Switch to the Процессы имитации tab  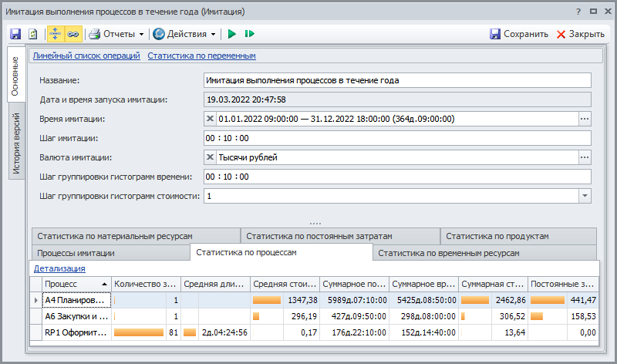coord(76,253)
